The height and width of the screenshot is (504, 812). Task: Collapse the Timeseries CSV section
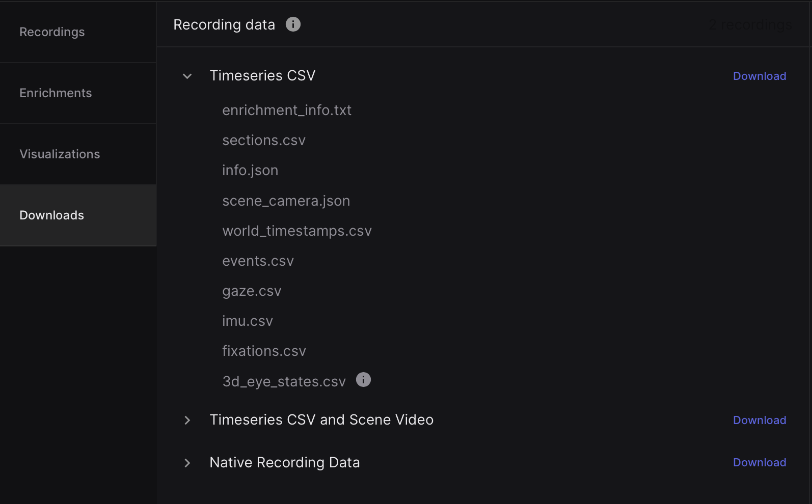coord(187,76)
